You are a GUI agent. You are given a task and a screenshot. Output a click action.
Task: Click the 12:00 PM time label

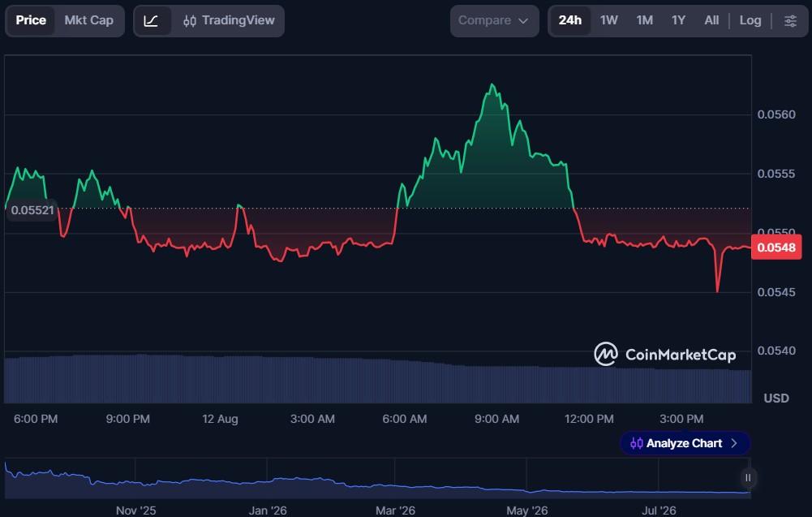pyautogui.click(x=589, y=419)
